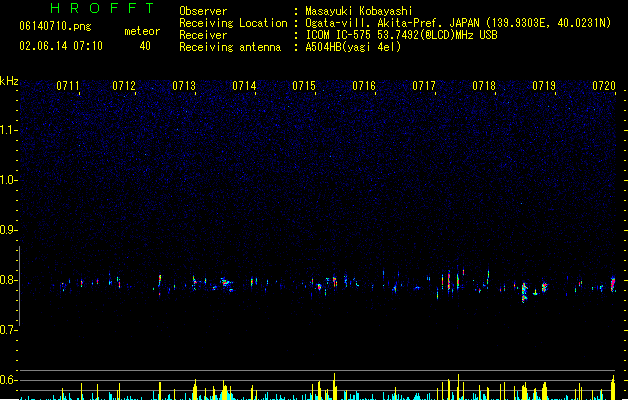Click the meteor label
The width and height of the screenshot is (629, 400).
142,31
